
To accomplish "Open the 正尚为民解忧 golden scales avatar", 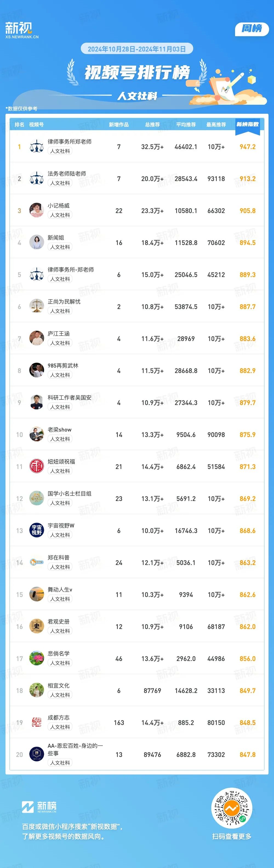I will pos(36,307).
